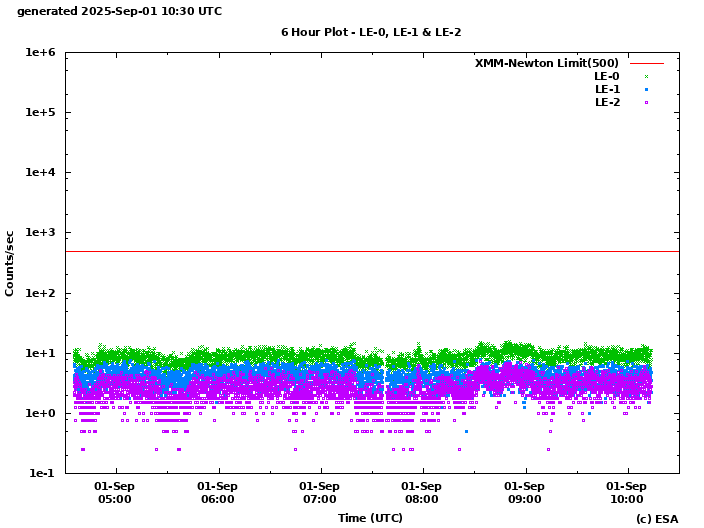704x528 pixels.
Task: Click the '01-Sep 07:00' x-axis tick label
Action: point(319,493)
